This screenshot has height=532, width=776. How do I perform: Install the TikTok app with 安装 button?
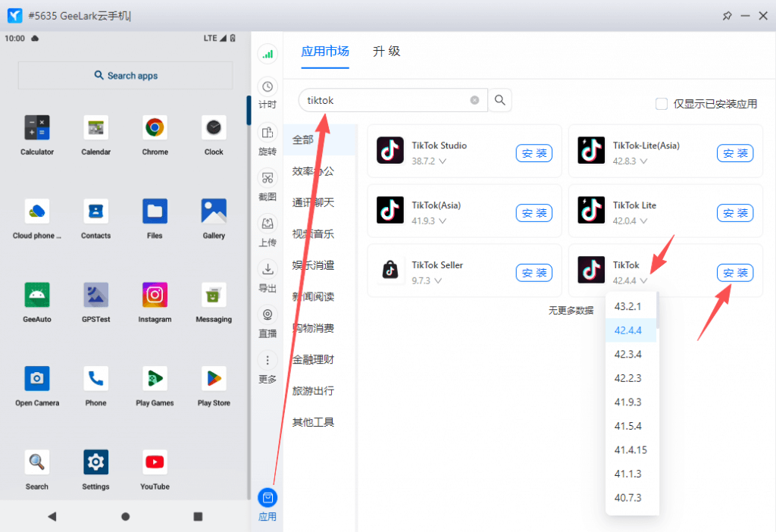[734, 273]
